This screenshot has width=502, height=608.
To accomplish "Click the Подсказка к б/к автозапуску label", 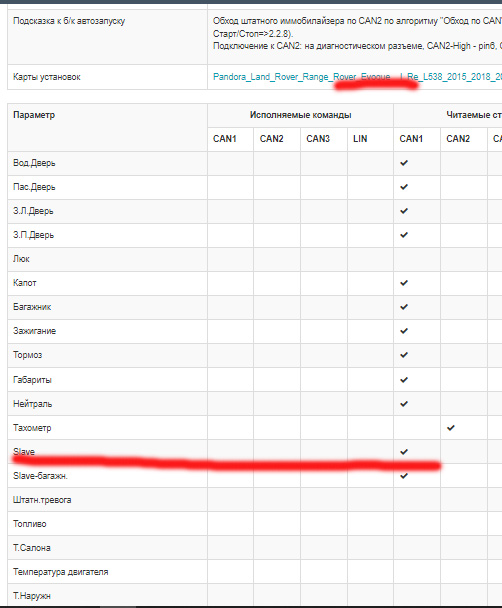I will tap(69, 21).
